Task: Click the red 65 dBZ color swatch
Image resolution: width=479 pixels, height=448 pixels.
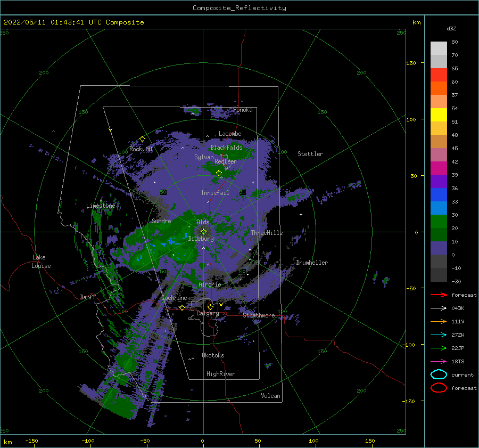Action: [x=439, y=75]
